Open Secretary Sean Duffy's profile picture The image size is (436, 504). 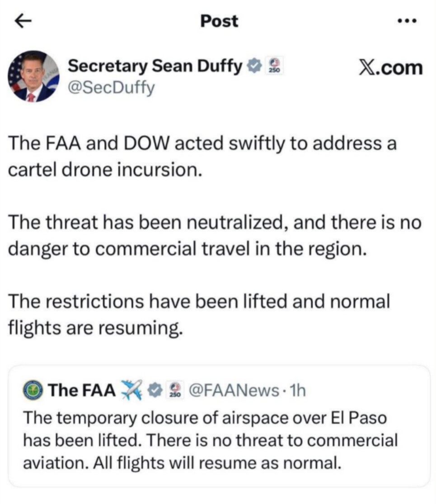click(34, 76)
